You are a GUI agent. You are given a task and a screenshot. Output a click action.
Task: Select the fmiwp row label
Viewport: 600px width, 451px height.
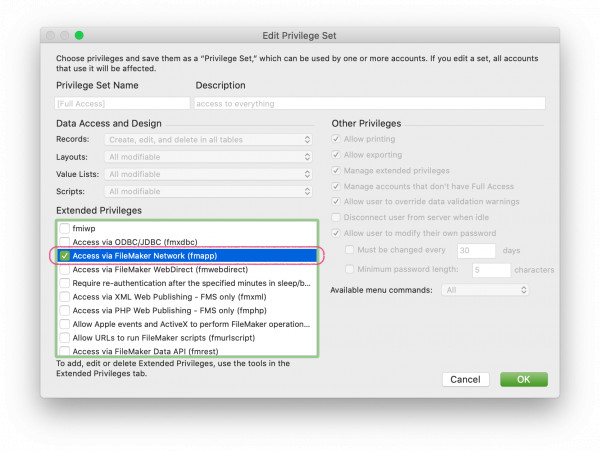(x=84, y=229)
